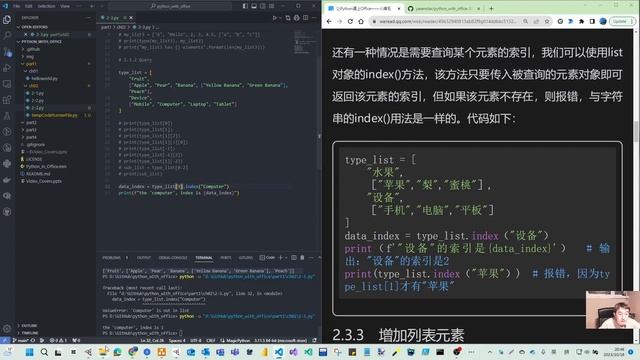Open the Selection menu
640x360 pixels.
[47, 6]
